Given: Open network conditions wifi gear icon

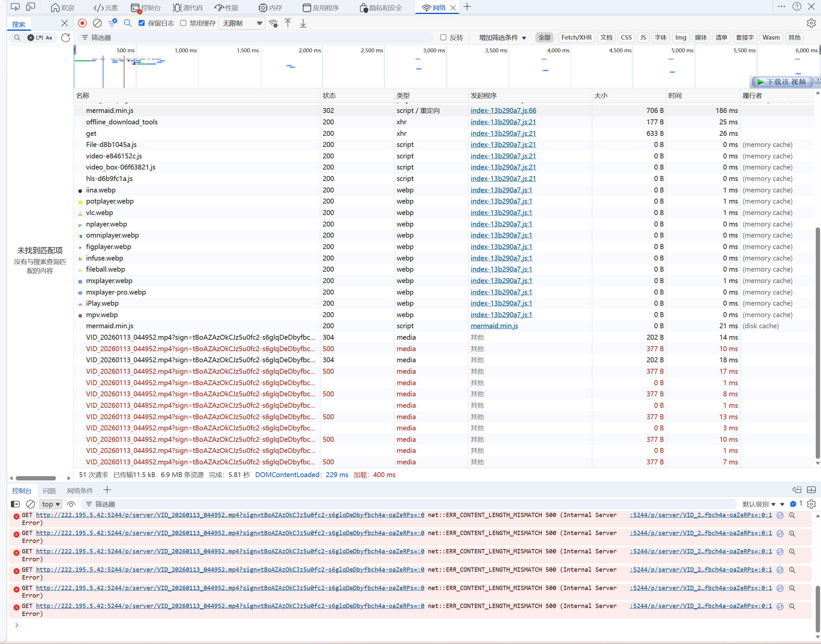Looking at the screenshot, I should click(273, 23).
